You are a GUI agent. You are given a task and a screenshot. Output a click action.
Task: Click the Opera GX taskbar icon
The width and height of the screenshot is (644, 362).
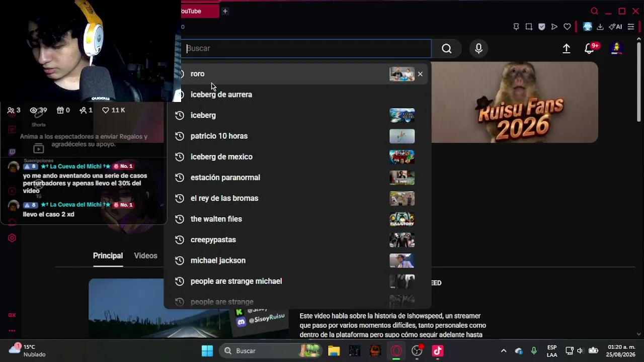click(x=396, y=351)
